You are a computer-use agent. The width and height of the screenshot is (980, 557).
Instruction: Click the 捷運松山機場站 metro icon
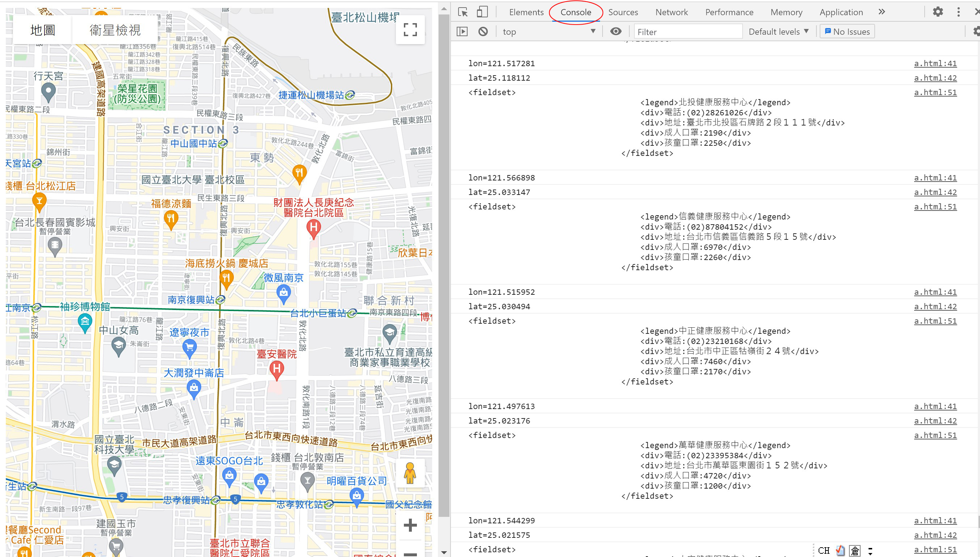point(350,95)
